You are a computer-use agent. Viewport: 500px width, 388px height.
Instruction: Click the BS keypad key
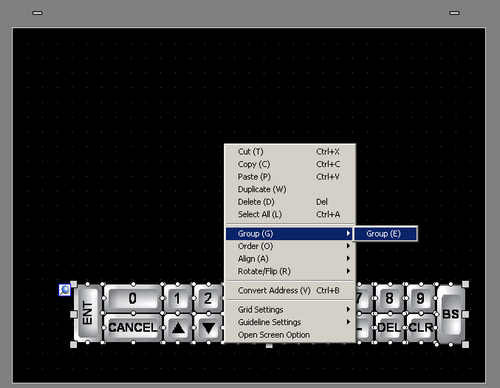451,314
